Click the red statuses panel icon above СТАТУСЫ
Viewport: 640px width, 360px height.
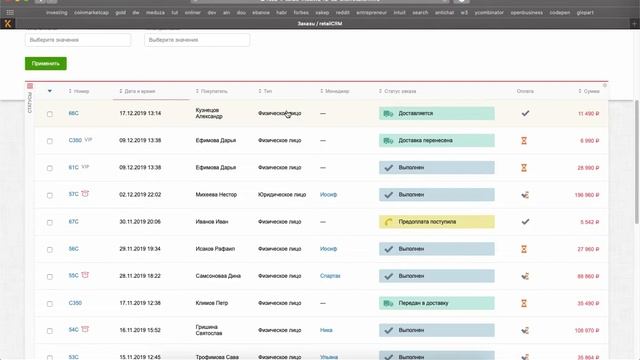point(30,86)
